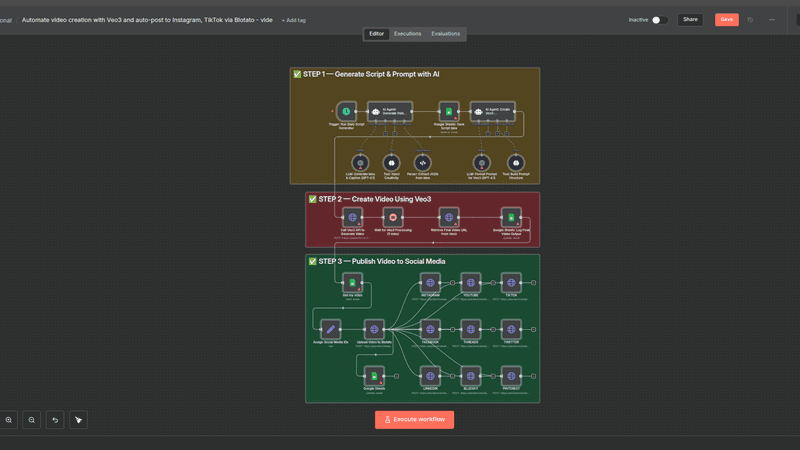This screenshot has width=800, height=450.
Task: Select the PINTEREST publish node
Action: point(511,376)
